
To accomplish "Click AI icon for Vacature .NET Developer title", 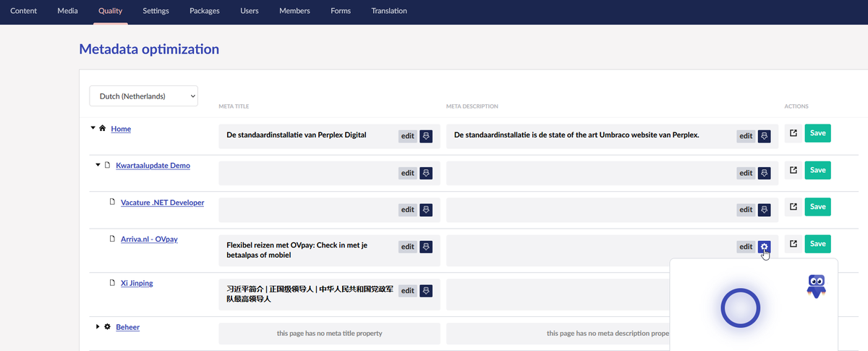I will [x=426, y=210].
